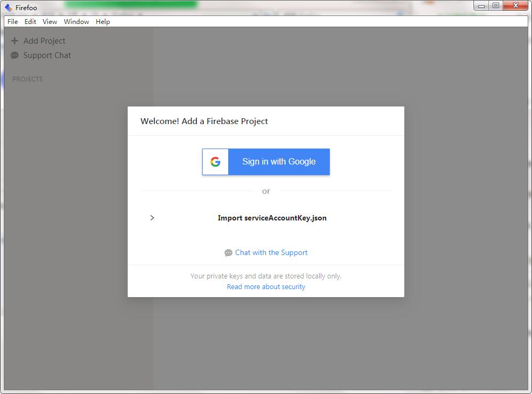Click the PROJECTS section heading
Image resolution: width=532 pixels, height=394 pixels.
(x=28, y=79)
